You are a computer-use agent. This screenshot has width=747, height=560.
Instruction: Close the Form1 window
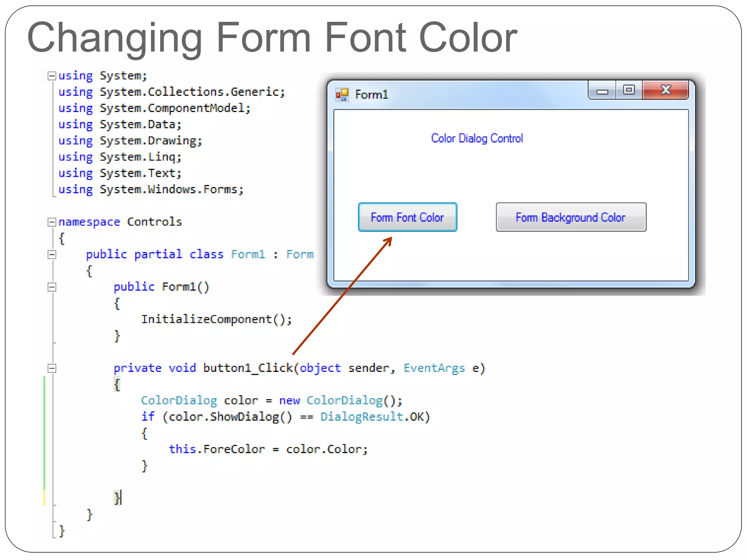666,90
